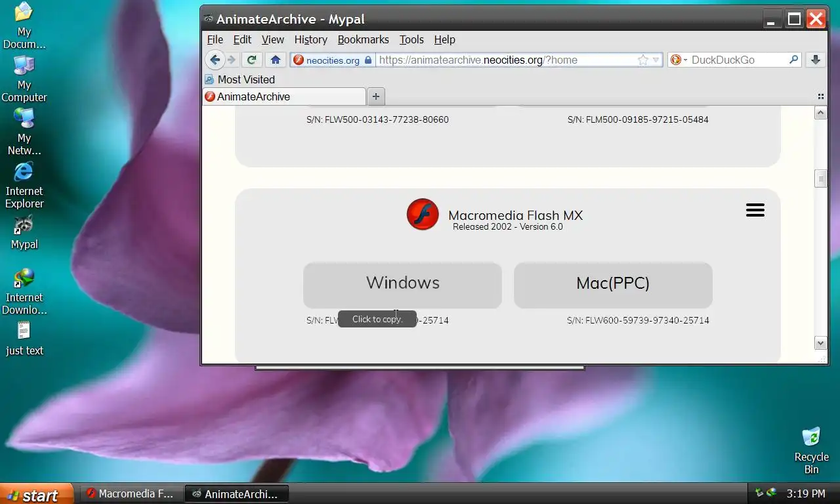This screenshot has height=504, width=840.
Task: Click the browser forward arrow
Action: point(232,60)
